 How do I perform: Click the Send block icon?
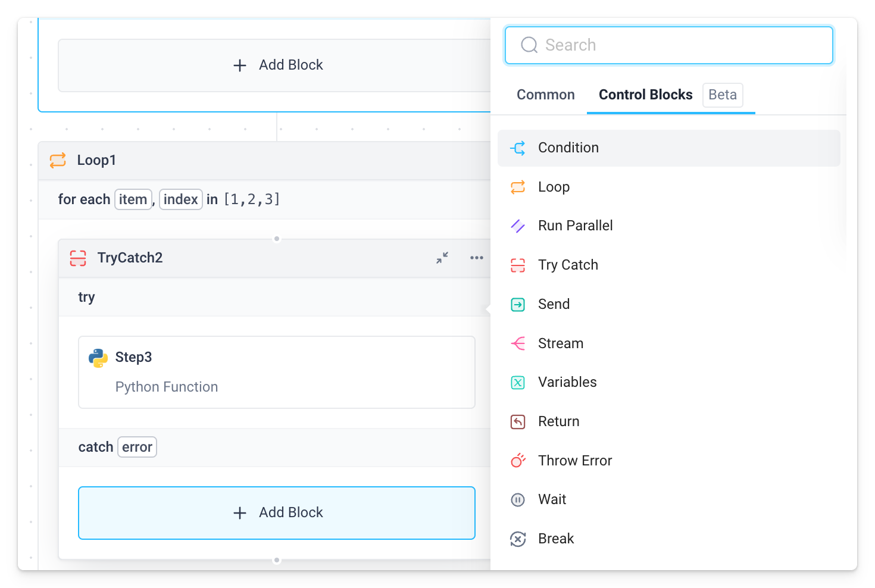(x=518, y=305)
